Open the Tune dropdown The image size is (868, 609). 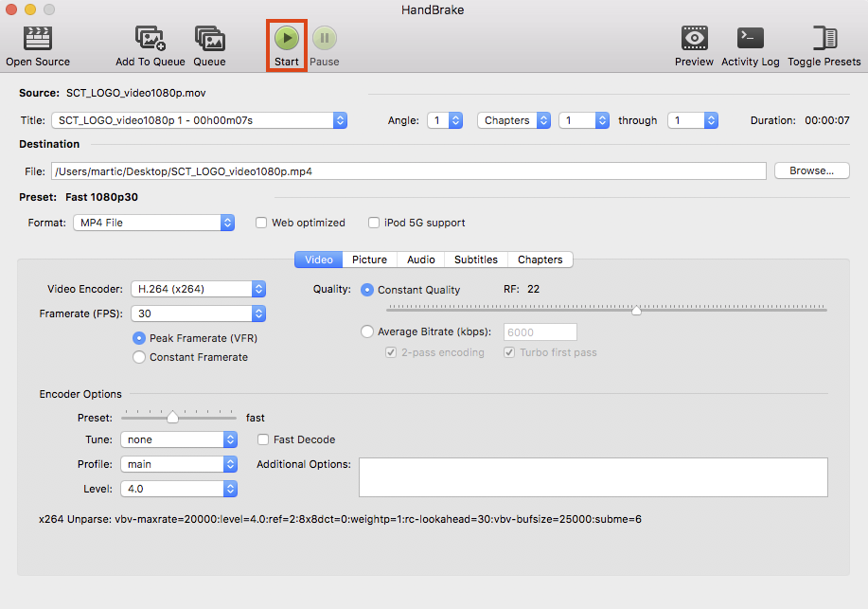point(179,439)
